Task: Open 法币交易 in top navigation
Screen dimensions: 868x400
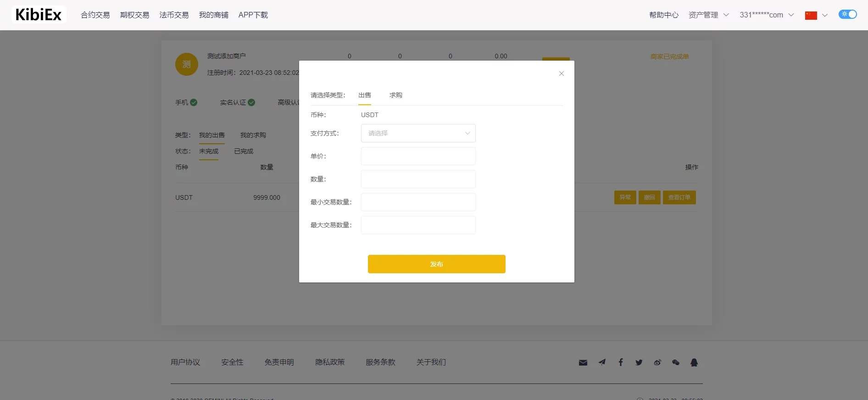Action: 174,15
